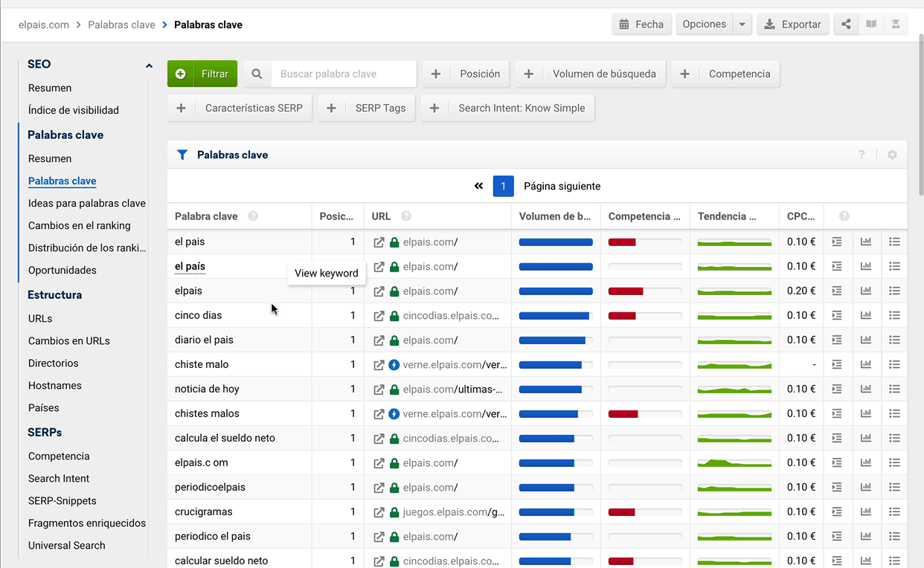This screenshot has height=568, width=924.
Task: Click the share icon in top toolbar
Action: [x=846, y=25]
